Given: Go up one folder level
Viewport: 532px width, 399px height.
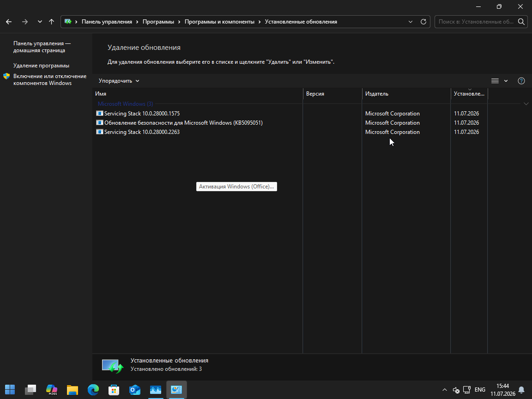Looking at the screenshot, I should [x=51, y=22].
